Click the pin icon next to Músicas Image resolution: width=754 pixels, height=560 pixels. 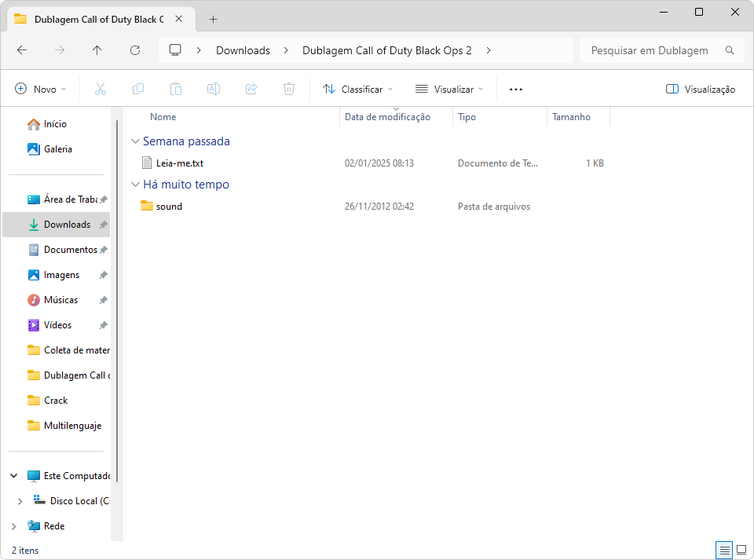click(x=103, y=300)
